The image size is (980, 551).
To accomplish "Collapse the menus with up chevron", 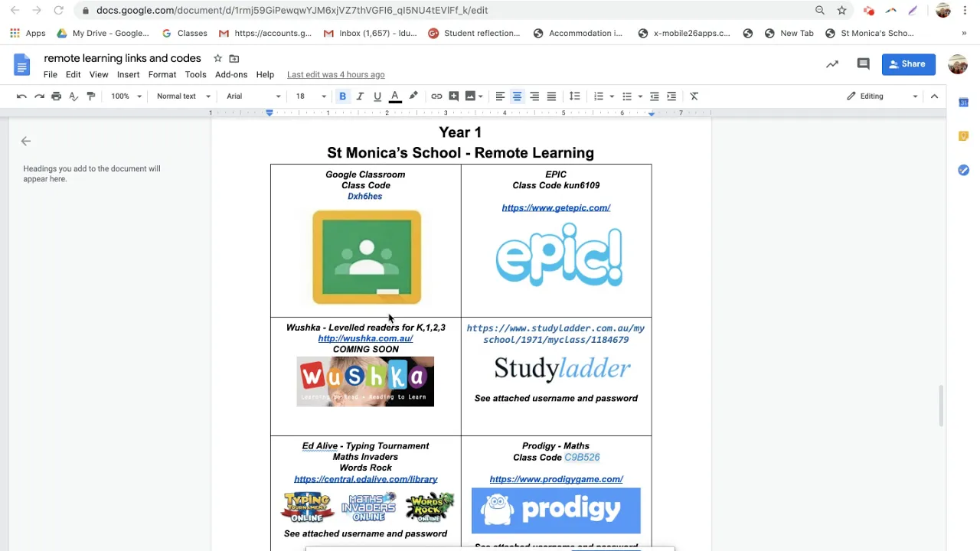I will coord(934,96).
